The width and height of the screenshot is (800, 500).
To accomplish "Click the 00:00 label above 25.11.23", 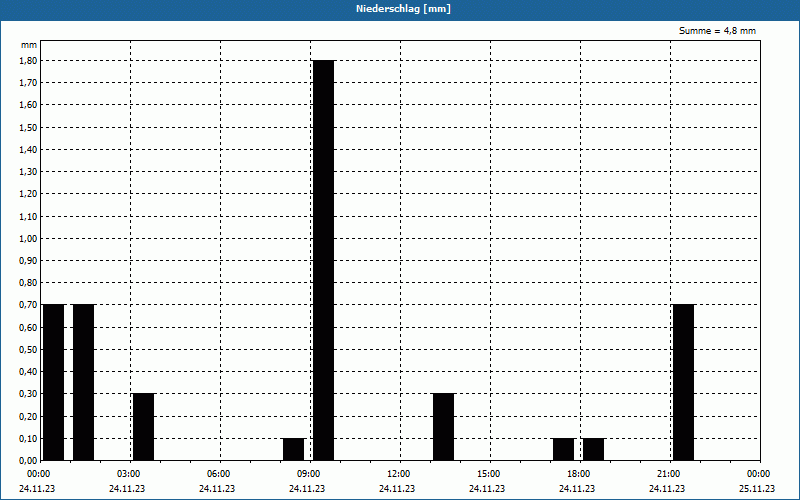I will click(x=759, y=474).
